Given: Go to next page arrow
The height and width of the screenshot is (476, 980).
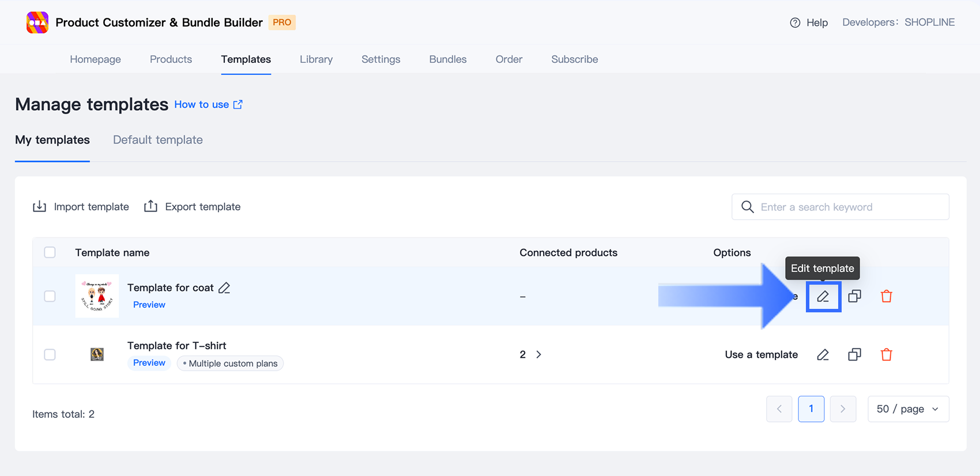Looking at the screenshot, I should click(x=843, y=409).
